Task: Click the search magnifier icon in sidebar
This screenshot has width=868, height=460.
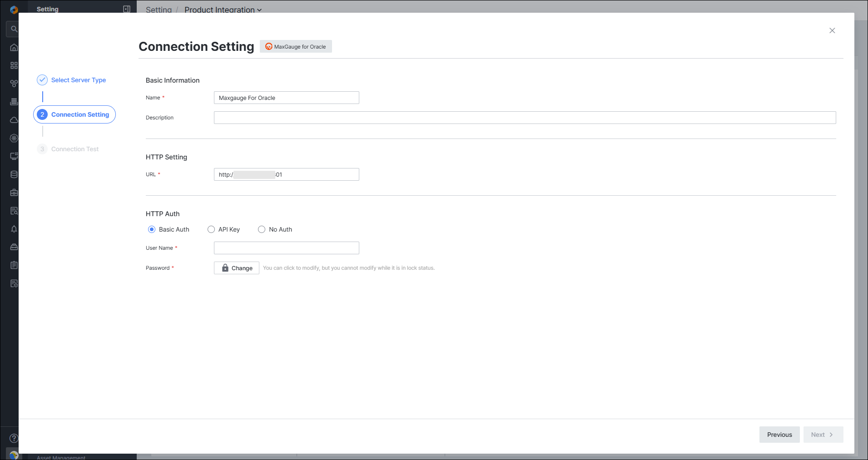Action: click(14, 29)
